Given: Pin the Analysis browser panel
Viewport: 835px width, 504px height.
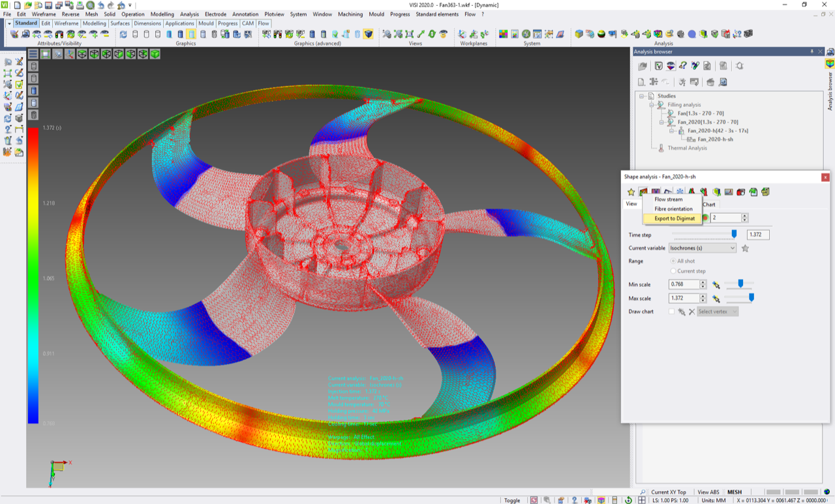Looking at the screenshot, I should tap(812, 52).
